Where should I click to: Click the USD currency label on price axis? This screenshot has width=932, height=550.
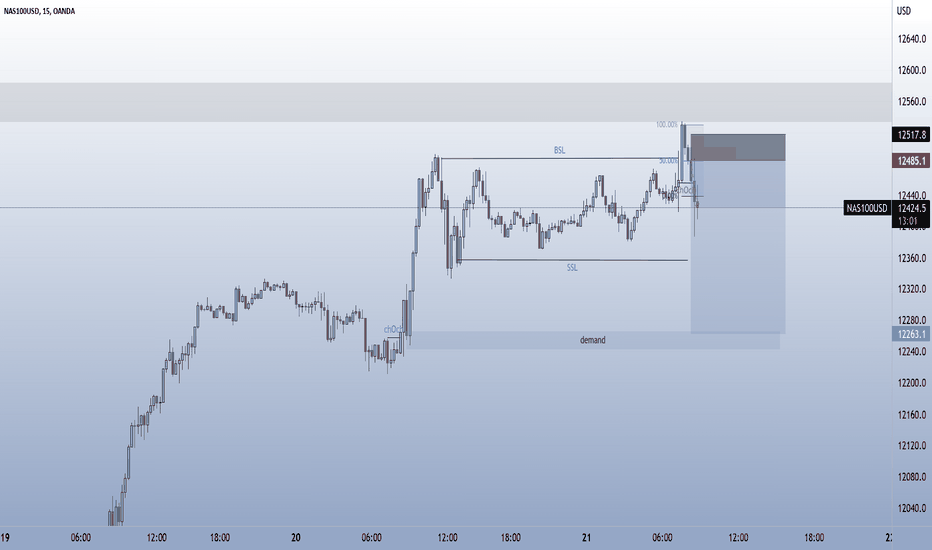[x=903, y=11]
